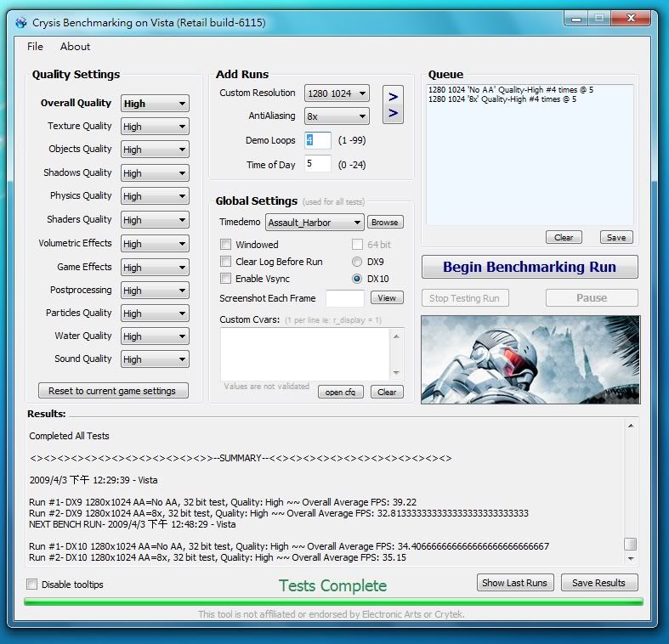The image size is (669, 644).
Task: Click the Crysis nanosuit artwork image
Action: point(530,359)
